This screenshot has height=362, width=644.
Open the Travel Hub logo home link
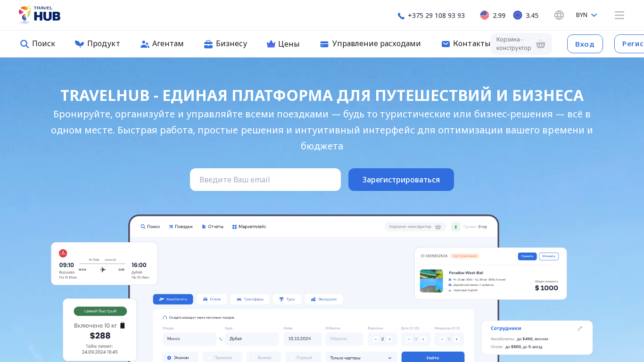(40, 15)
